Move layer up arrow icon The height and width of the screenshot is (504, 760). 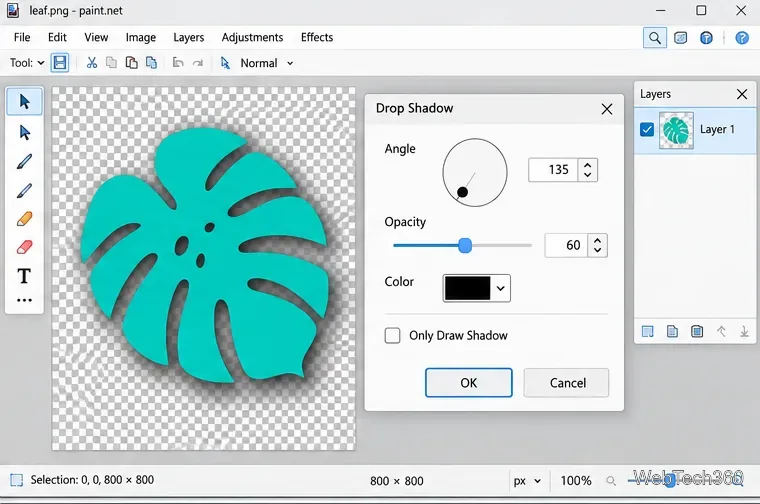pos(721,331)
